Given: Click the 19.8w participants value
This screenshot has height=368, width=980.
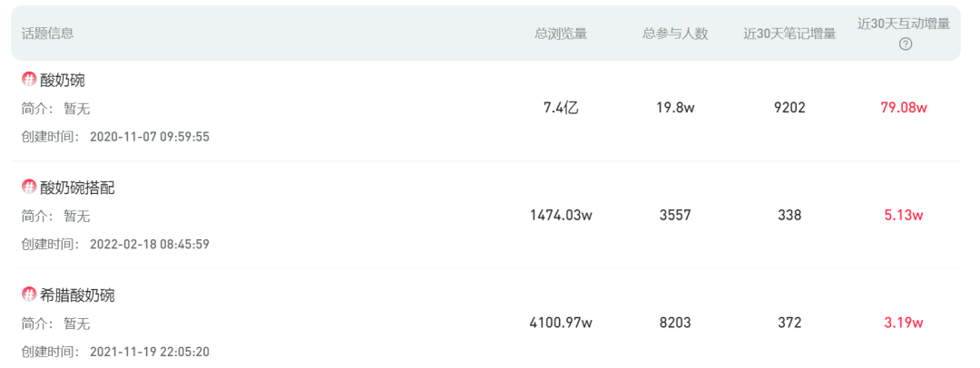Looking at the screenshot, I should tap(675, 108).
